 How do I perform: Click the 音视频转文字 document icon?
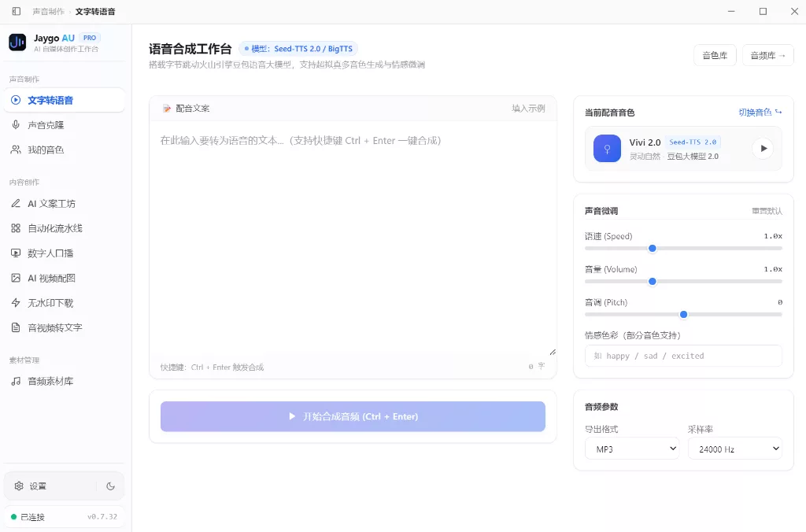pos(16,327)
